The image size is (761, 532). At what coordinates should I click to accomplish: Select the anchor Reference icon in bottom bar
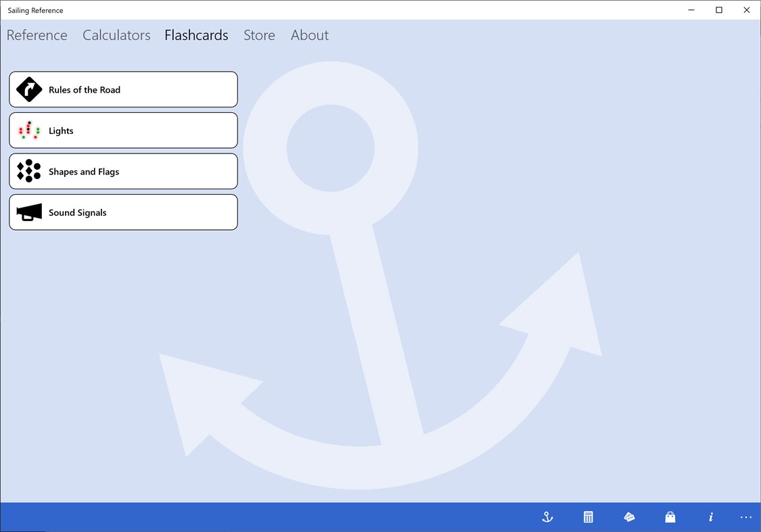pyautogui.click(x=547, y=516)
